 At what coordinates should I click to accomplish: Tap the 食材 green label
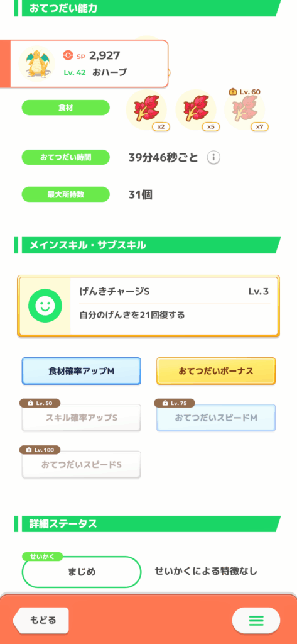[x=66, y=107]
